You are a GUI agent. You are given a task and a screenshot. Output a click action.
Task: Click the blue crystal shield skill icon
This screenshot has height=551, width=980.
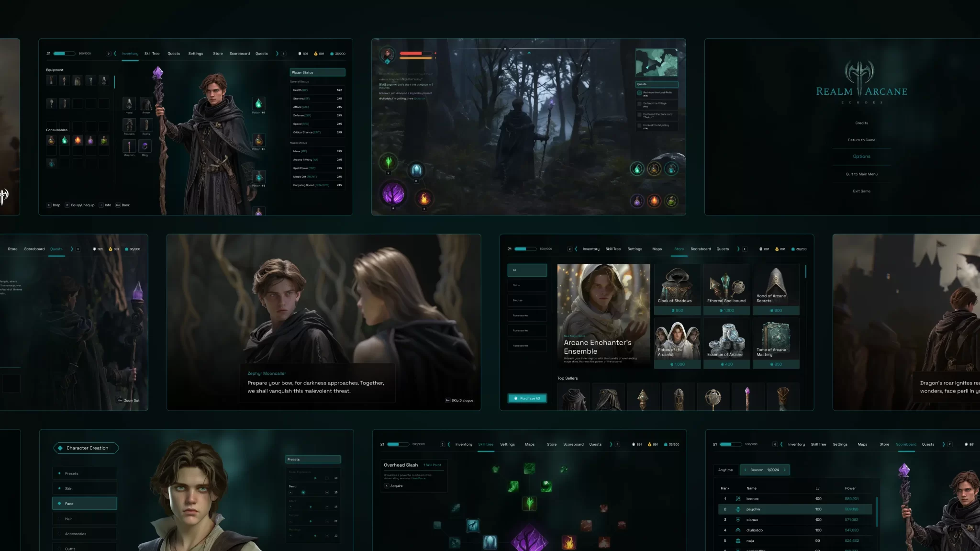[x=416, y=169]
